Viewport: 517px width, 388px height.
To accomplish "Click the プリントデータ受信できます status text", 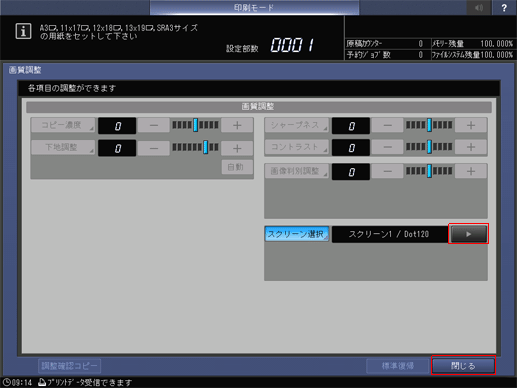I will (89, 382).
